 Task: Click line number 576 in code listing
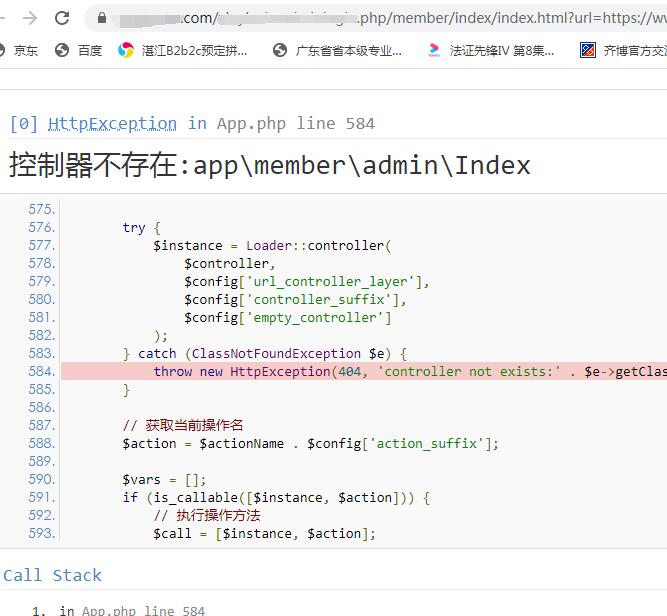pos(42,227)
